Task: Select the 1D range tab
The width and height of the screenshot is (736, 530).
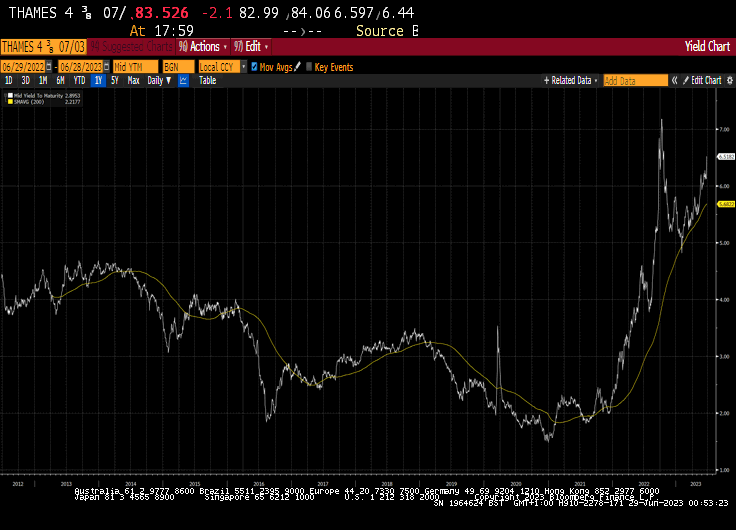Action: [x=8, y=81]
